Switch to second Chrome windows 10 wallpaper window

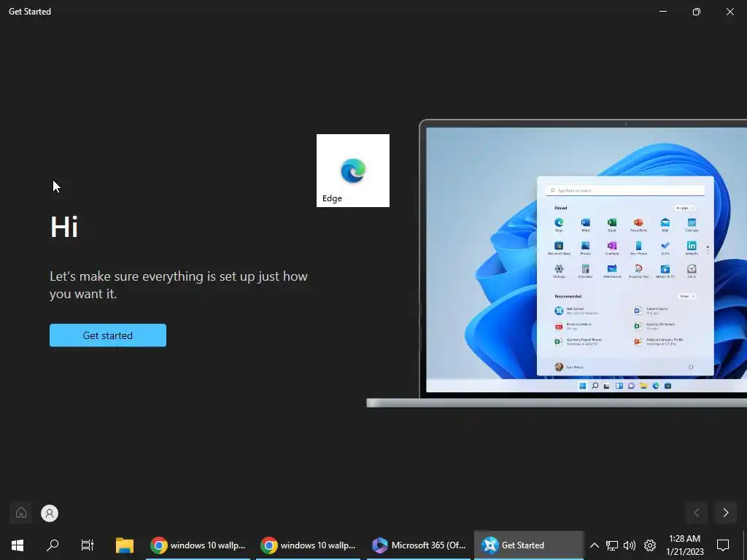309,545
